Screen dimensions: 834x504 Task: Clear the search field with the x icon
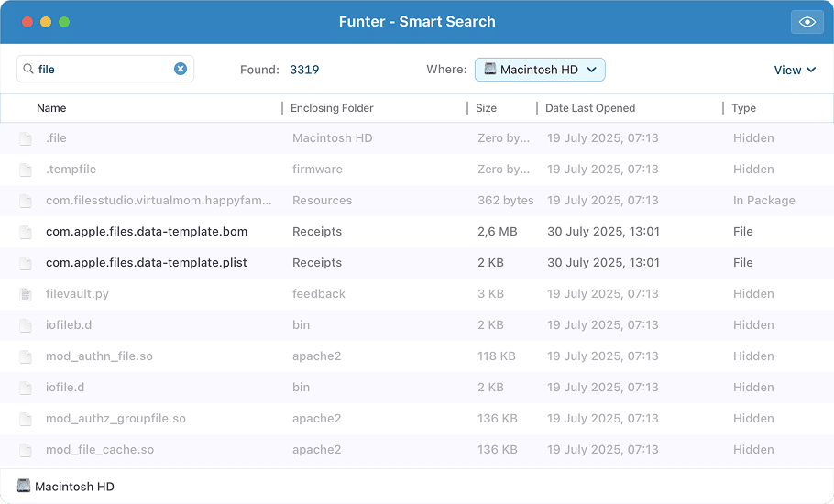point(181,69)
